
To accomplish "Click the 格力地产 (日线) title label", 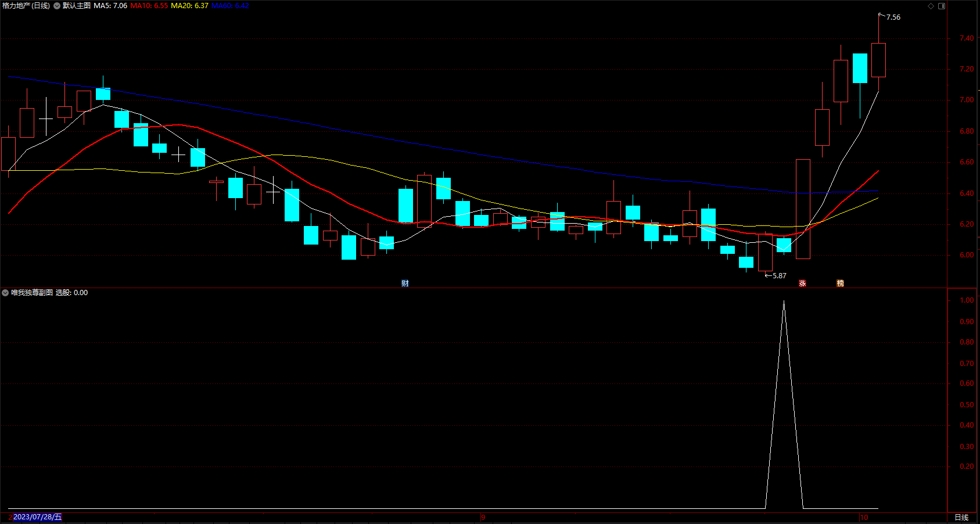I will 26,6.
